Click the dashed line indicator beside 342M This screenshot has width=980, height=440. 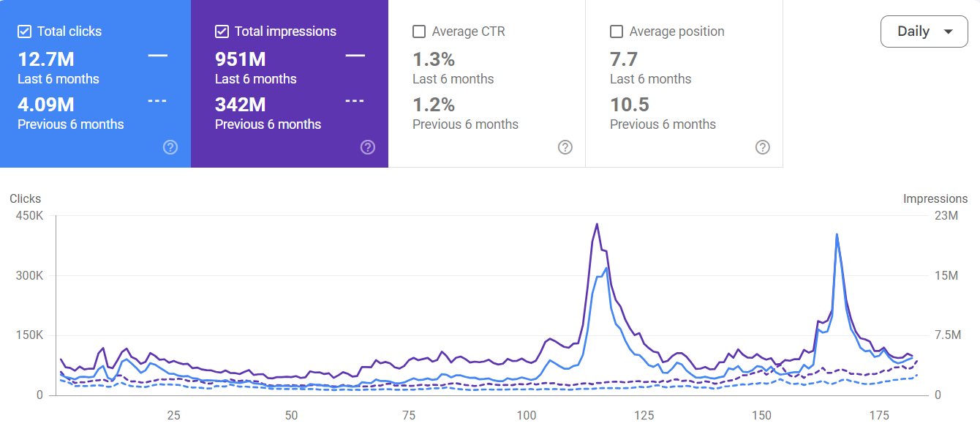coord(355,100)
